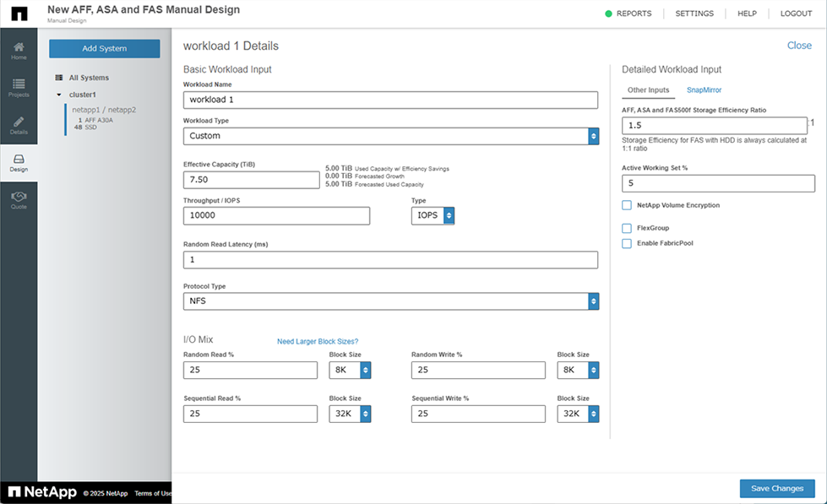Click 'Used Capacity w/ Efficiency Savings' value
Screen dimensions: 827x504
(x=339, y=168)
